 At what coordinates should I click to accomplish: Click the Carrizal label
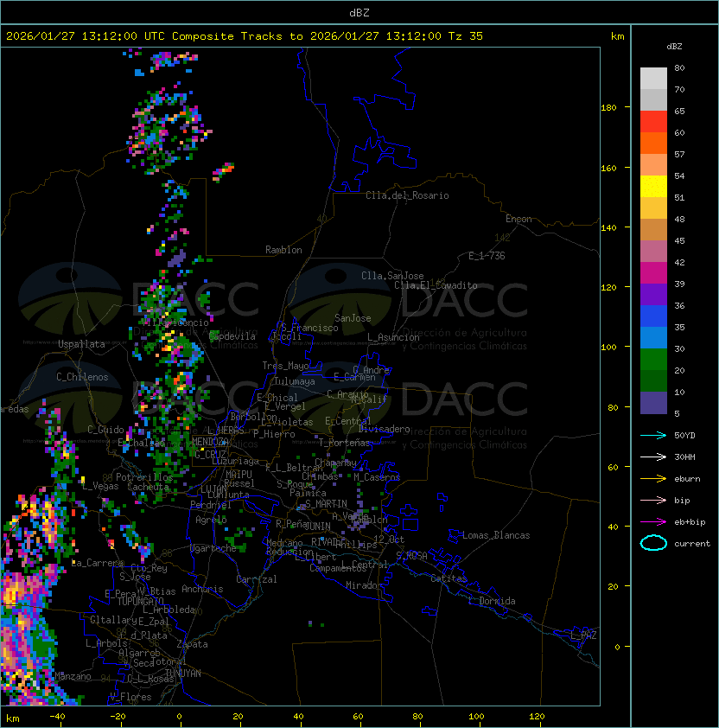[257, 580]
